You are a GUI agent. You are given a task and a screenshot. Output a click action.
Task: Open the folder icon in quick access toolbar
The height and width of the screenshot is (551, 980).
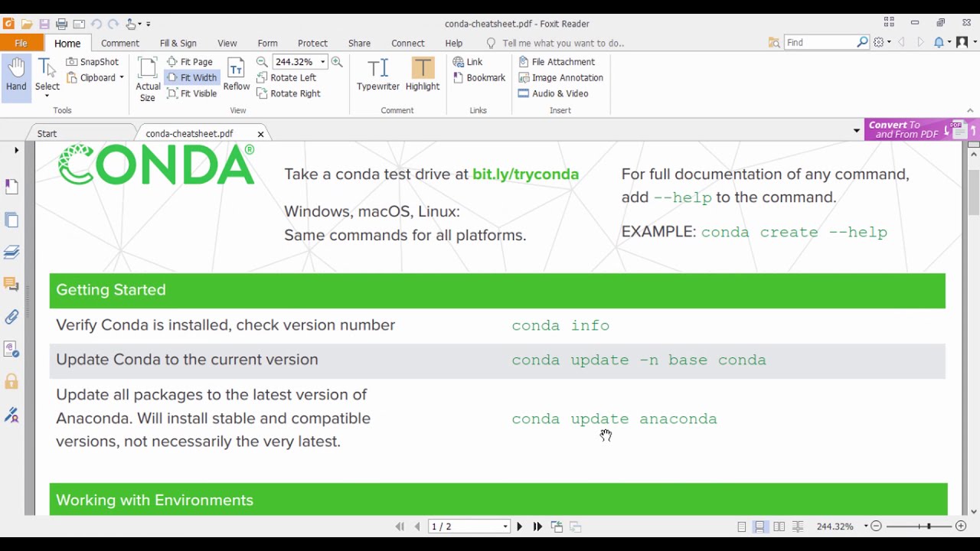pos(27,24)
